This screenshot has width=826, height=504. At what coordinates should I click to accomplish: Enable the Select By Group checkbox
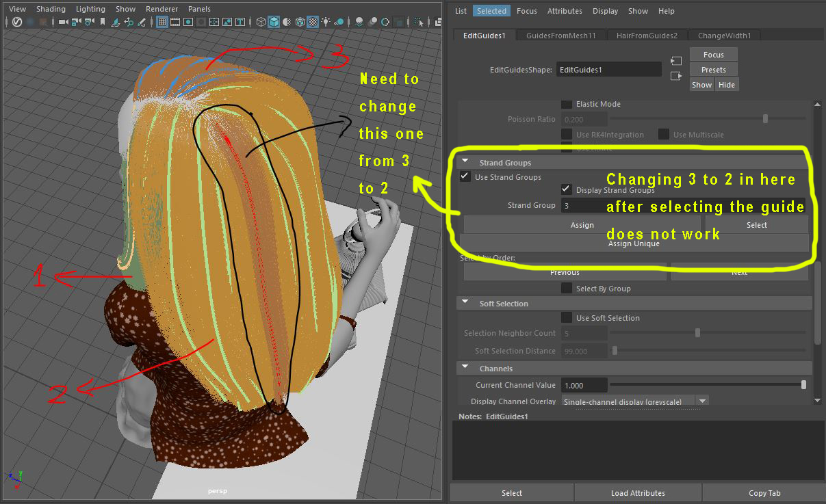tap(567, 289)
